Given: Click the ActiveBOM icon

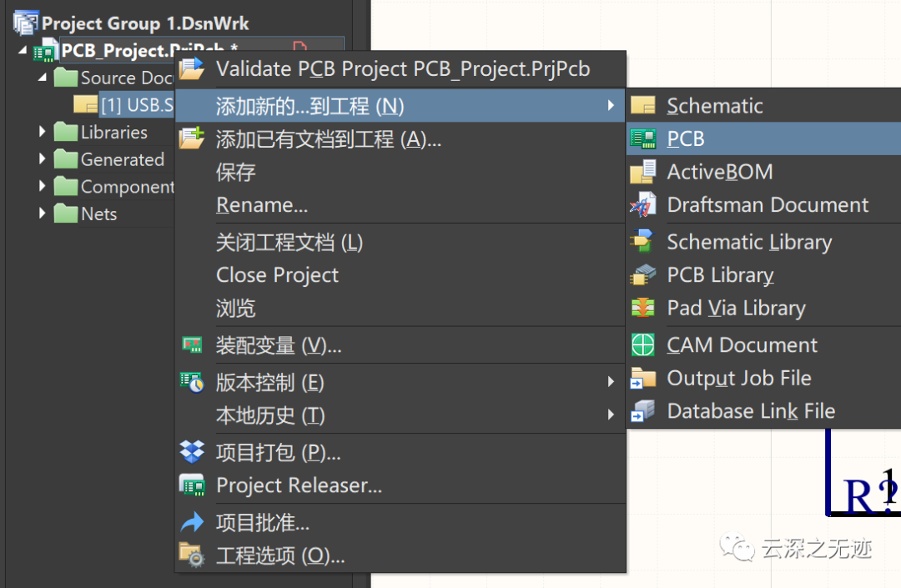Looking at the screenshot, I should (642, 172).
